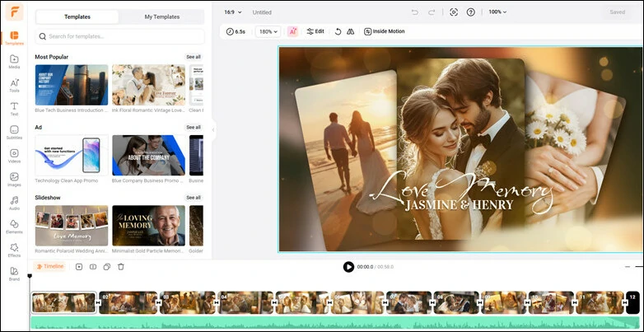Open the 100% zoom dropdown
Screen dimensions: 644x332
coord(497,12)
